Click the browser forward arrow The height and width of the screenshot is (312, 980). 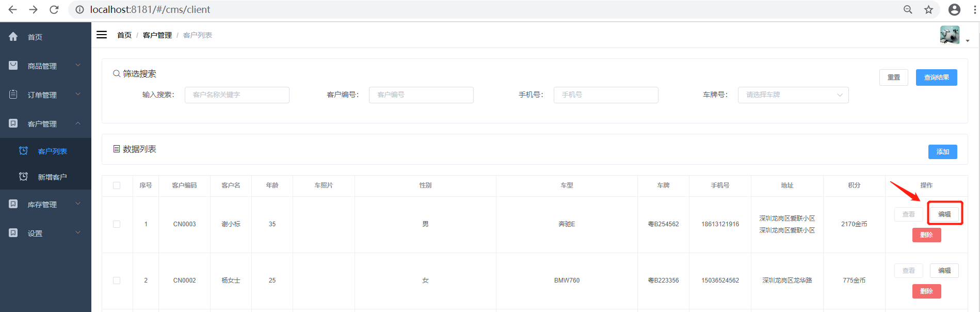tap(34, 9)
